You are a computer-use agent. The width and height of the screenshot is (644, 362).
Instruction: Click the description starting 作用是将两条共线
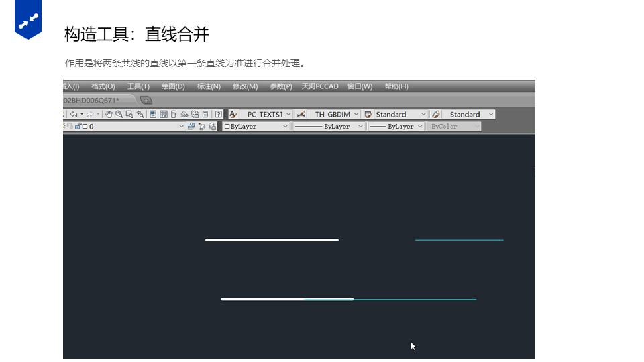(x=185, y=63)
